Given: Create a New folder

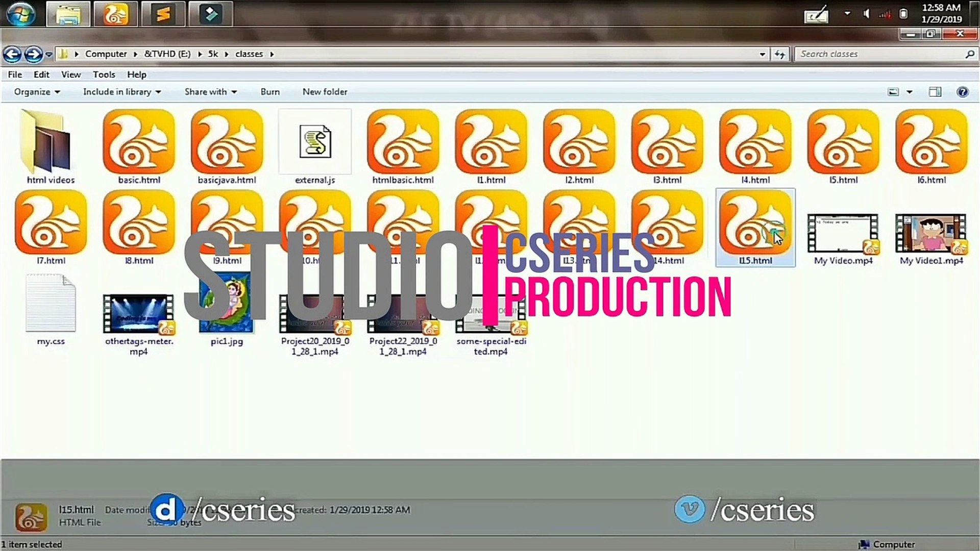Looking at the screenshot, I should click(325, 92).
